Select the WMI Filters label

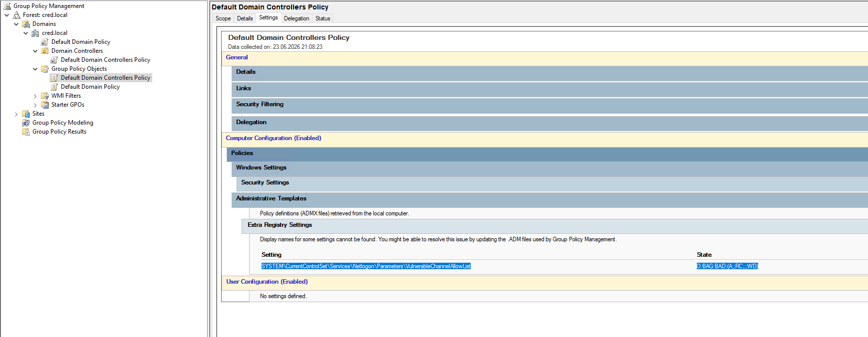[x=66, y=96]
